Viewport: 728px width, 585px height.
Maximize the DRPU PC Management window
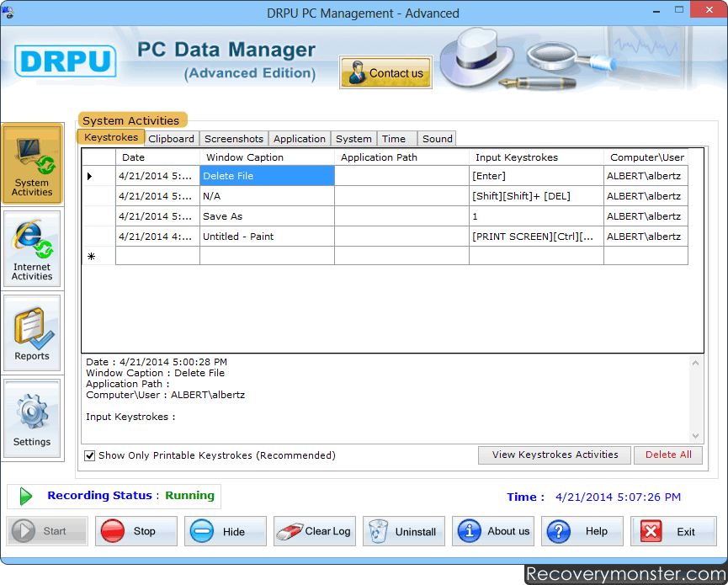click(679, 10)
